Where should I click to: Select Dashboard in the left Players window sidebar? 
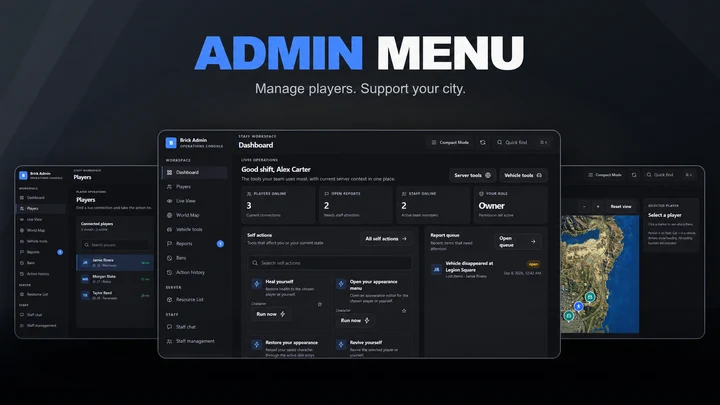pyautogui.click(x=41, y=197)
